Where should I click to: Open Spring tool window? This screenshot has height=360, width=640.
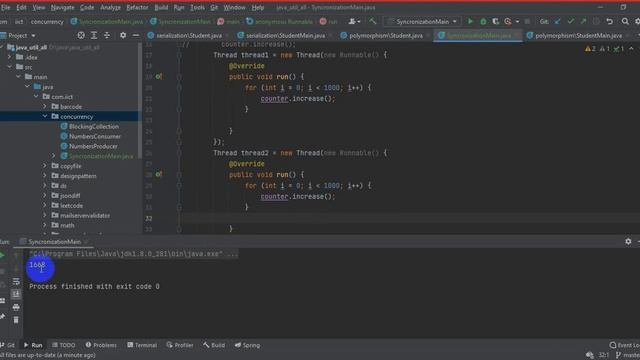click(247, 345)
